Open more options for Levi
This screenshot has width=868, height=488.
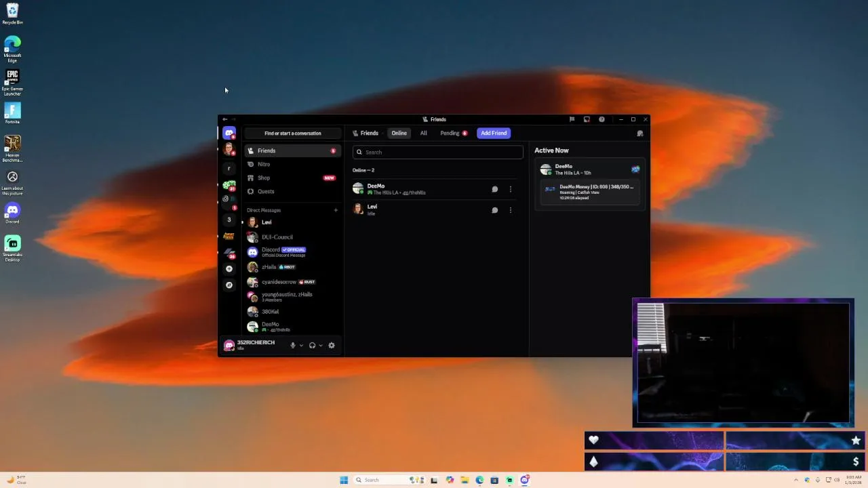511,210
